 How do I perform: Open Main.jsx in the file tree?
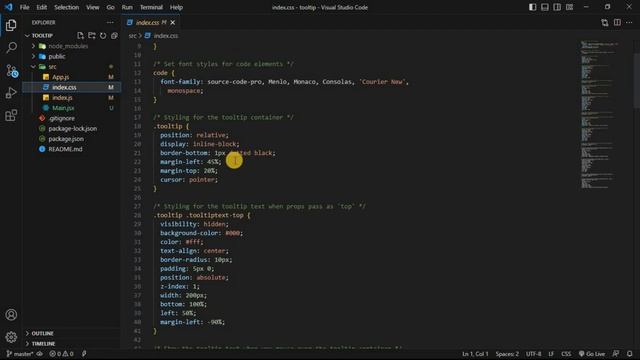[x=63, y=108]
